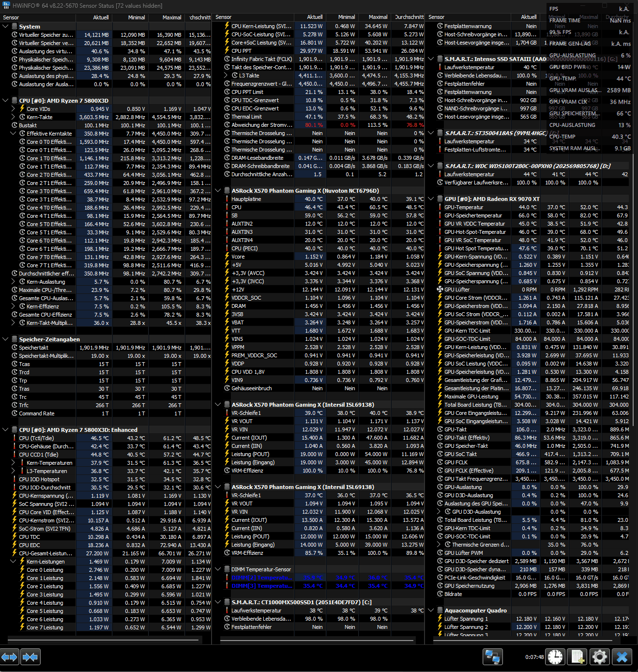The width and height of the screenshot is (638, 672).
Task: Click the circle icon beside Thermal Limit
Action: pos(227,117)
